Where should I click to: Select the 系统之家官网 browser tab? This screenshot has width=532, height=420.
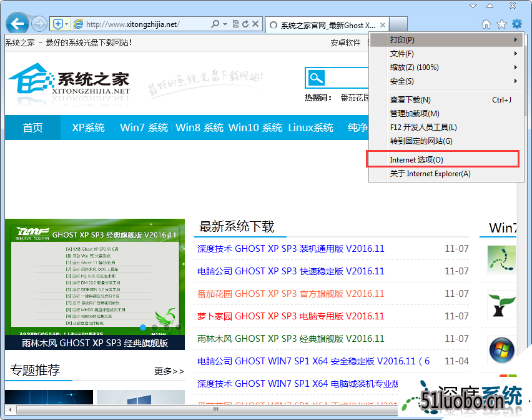tap(327, 25)
